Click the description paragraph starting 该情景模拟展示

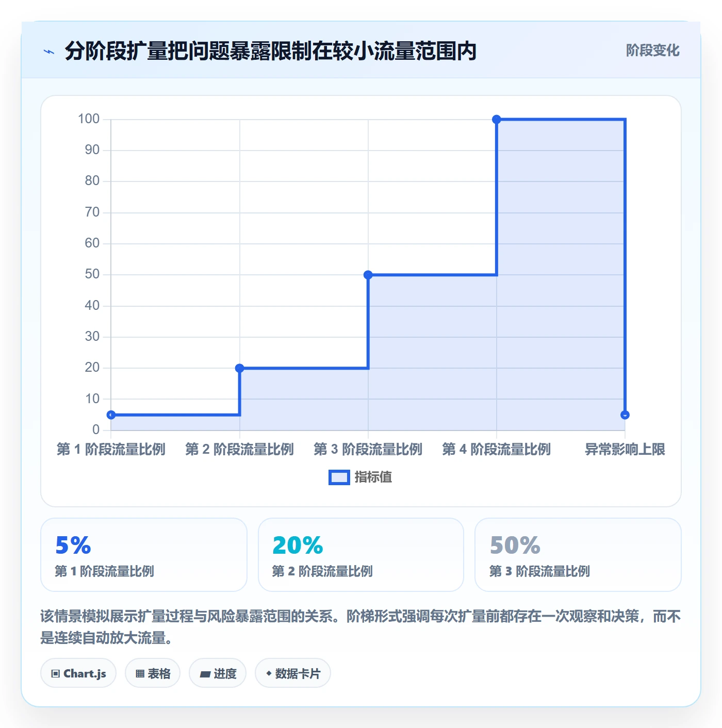click(x=361, y=627)
